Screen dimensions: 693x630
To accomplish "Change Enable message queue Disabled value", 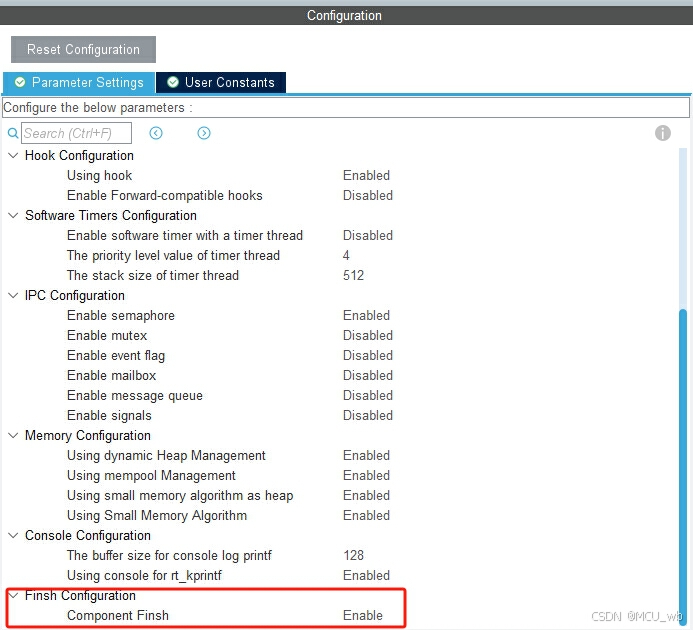I will click(x=368, y=395).
